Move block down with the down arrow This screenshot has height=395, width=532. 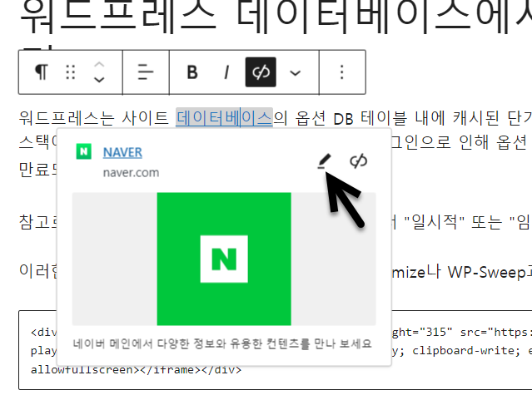click(x=99, y=80)
